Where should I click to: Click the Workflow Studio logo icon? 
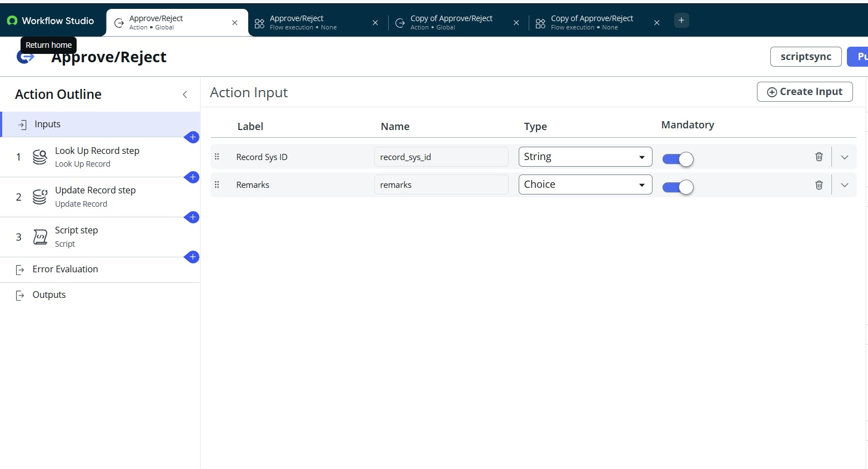point(12,21)
